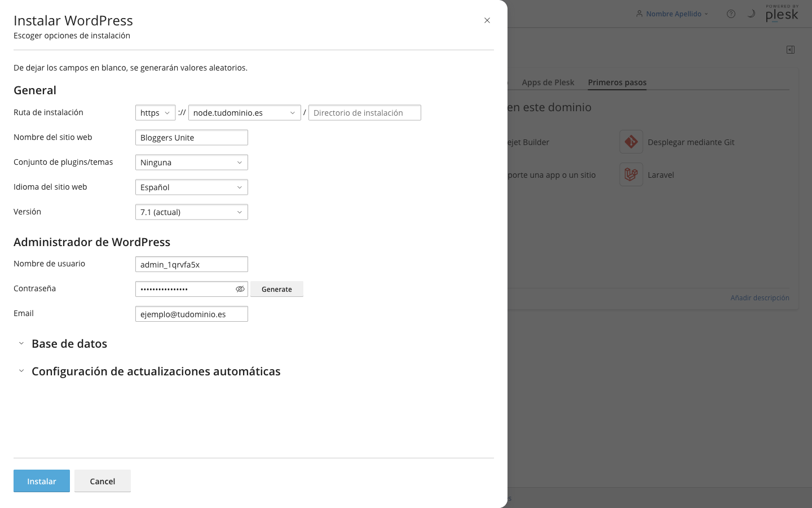Click the Desplegar mediante Git link
This screenshot has width=812, height=508.
[x=691, y=142]
